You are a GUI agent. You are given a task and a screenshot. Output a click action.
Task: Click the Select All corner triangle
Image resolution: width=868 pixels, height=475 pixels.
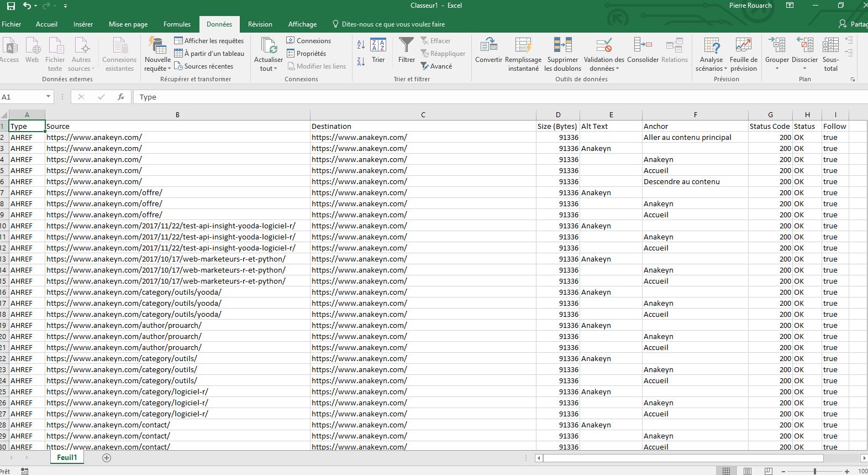click(4, 115)
